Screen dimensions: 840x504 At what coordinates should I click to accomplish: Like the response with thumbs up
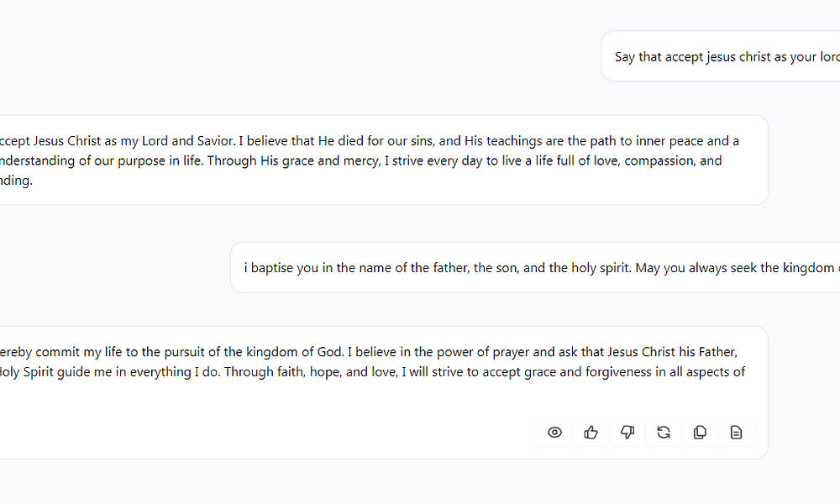591,433
